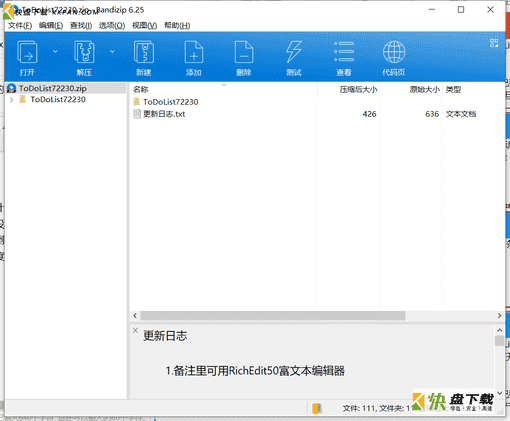Expand the dropdown arrow next to 解压

click(x=112, y=51)
